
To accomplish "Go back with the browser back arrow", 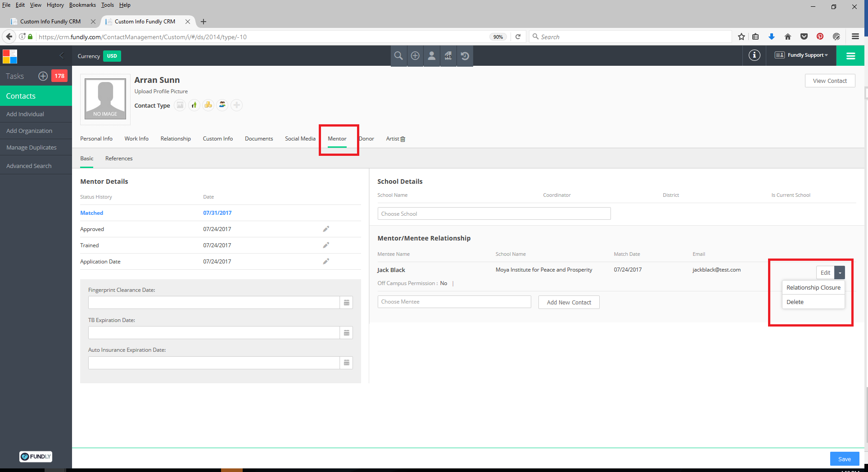I will [x=9, y=37].
